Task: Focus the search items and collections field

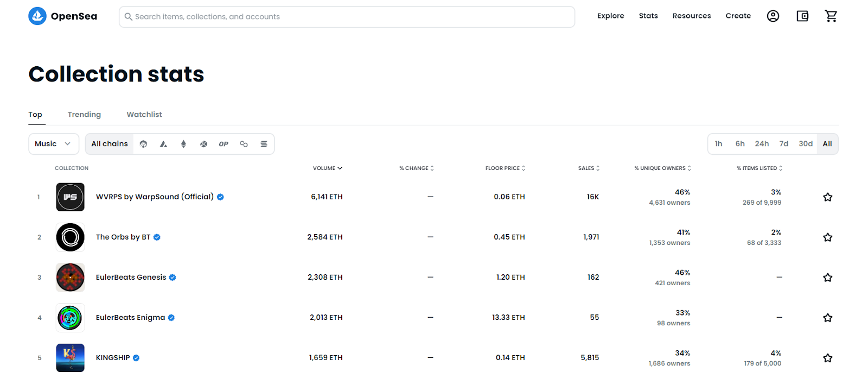Action: [x=347, y=17]
